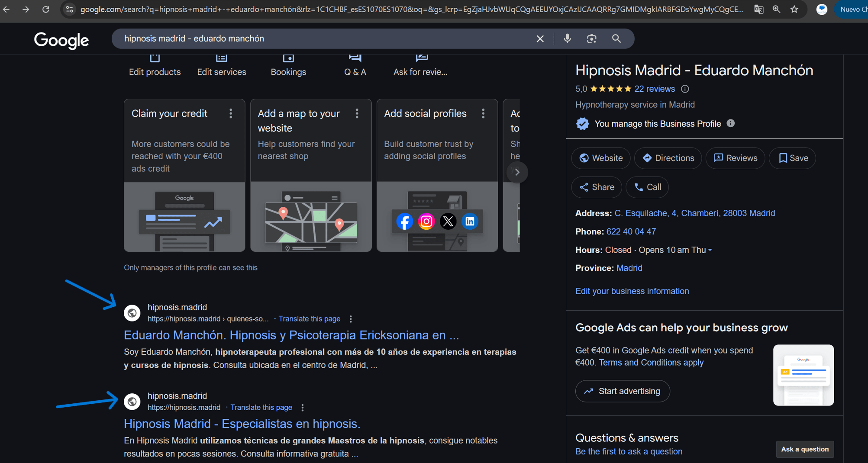Click info icon next to reviews count
This screenshot has width=868, height=463.
pyautogui.click(x=685, y=89)
